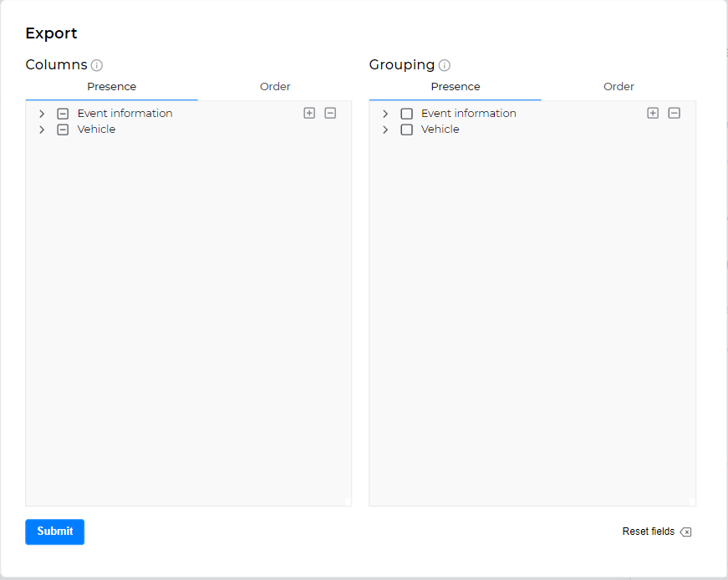
Task: Check Event information in Grouping
Action: [x=407, y=114]
